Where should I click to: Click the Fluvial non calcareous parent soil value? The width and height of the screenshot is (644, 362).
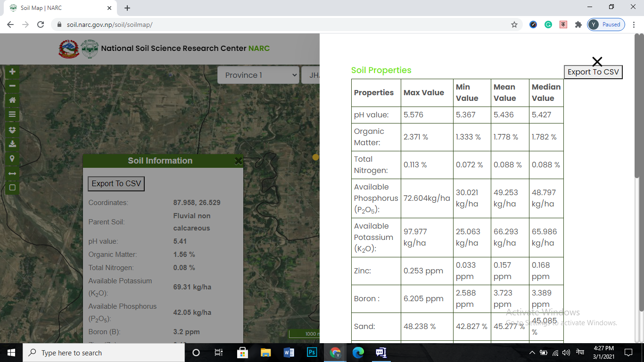click(192, 222)
